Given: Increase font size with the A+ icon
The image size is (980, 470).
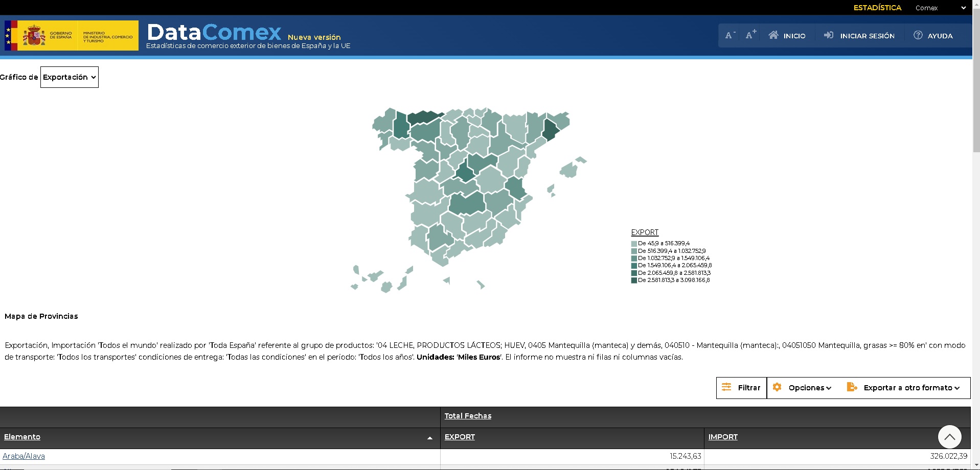Looking at the screenshot, I should [x=750, y=35].
